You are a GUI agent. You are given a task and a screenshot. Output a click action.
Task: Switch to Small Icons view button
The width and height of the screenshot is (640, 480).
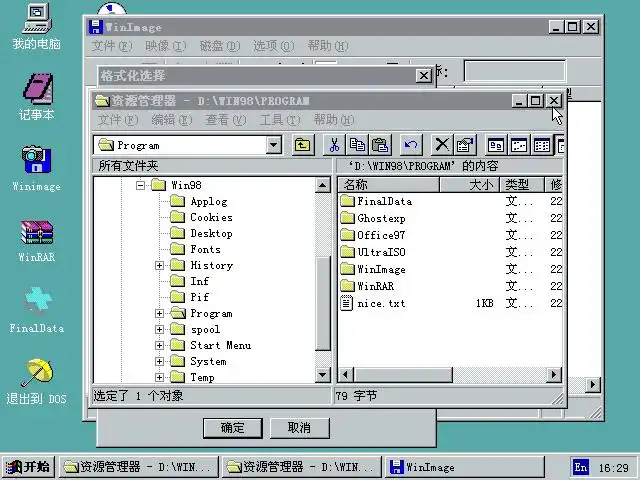coord(519,145)
